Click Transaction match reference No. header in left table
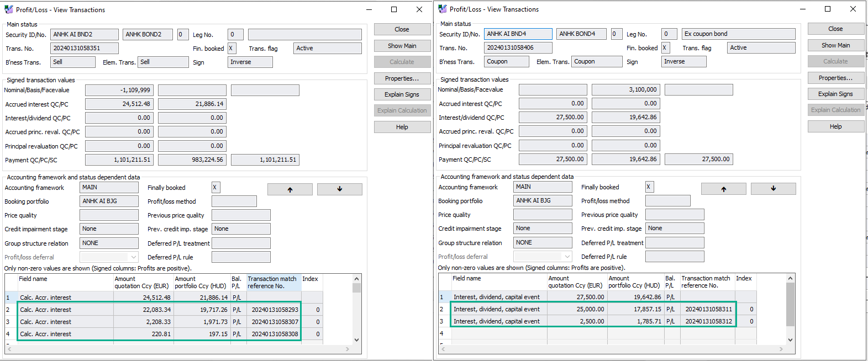Image resolution: width=868 pixels, height=361 pixels. click(273, 282)
